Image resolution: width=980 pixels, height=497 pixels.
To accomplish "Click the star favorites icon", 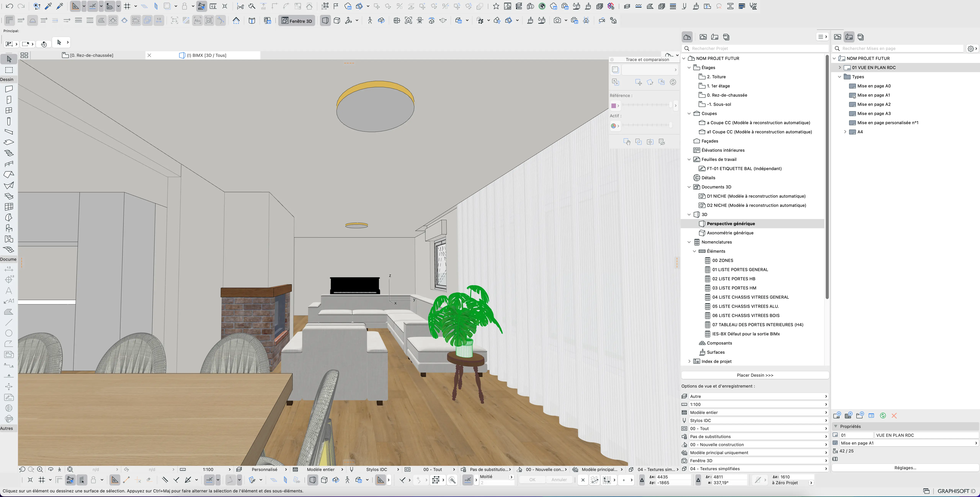I will (496, 6).
